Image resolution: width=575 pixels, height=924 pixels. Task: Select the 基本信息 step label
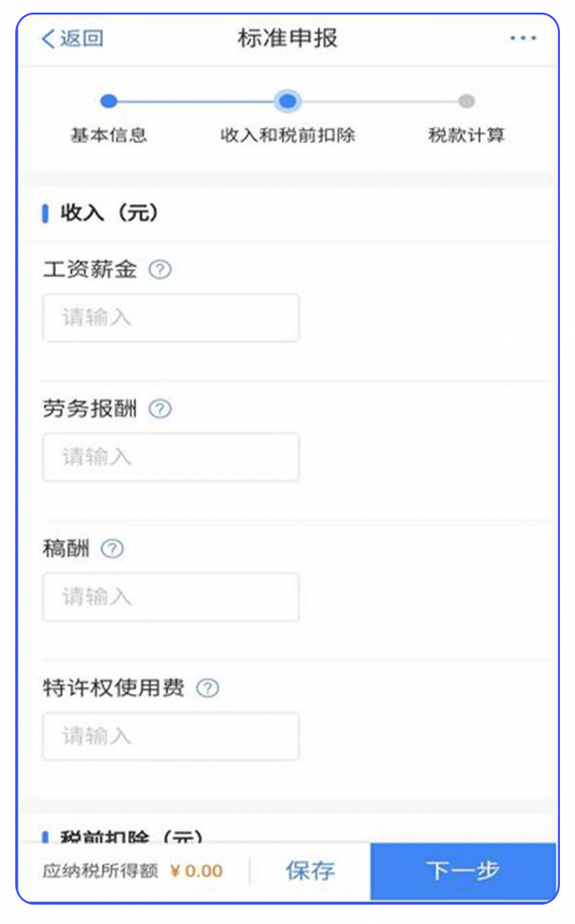coord(108,135)
